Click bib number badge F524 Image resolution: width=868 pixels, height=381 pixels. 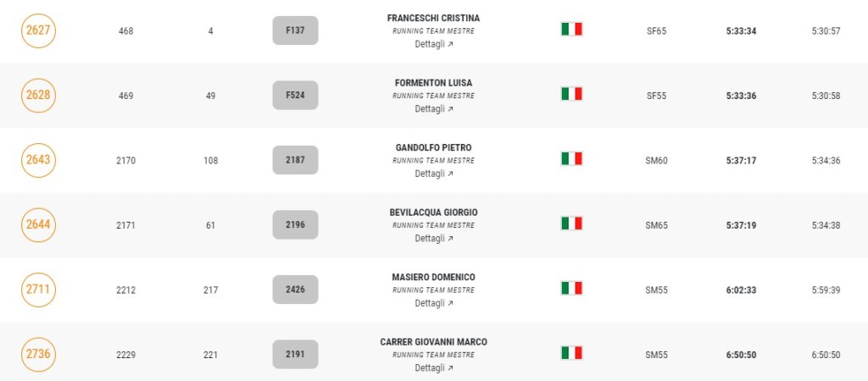point(295,95)
